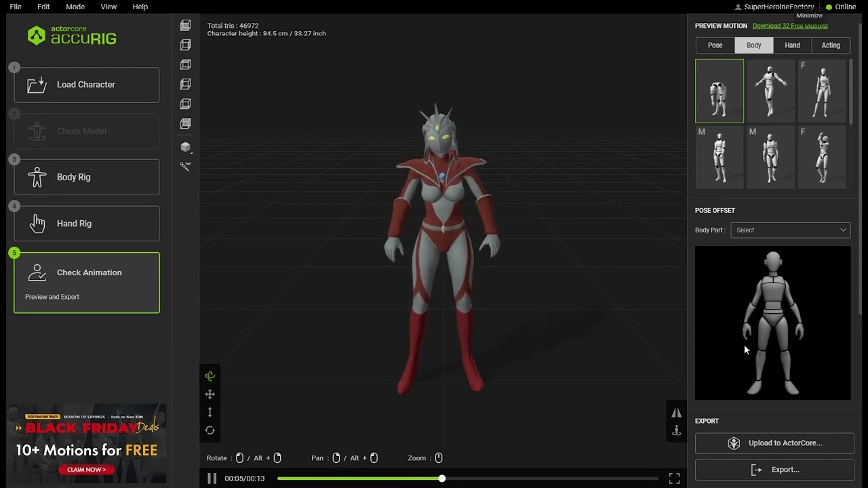This screenshot has height=488, width=868.
Task: Select the fourth view cube icon in toolbar
Action: (185, 84)
